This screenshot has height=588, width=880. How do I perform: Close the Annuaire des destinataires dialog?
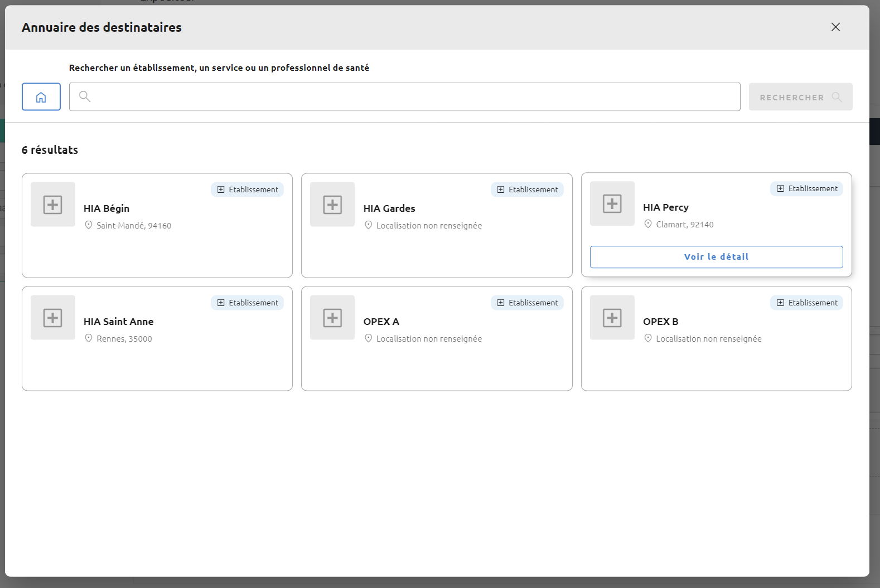(835, 27)
